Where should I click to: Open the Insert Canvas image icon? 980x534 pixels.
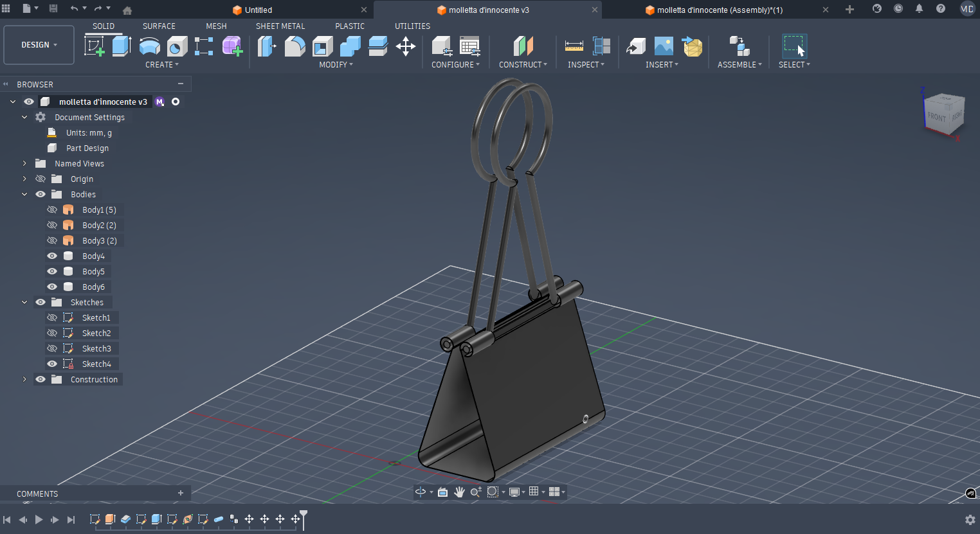(x=664, y=46)
